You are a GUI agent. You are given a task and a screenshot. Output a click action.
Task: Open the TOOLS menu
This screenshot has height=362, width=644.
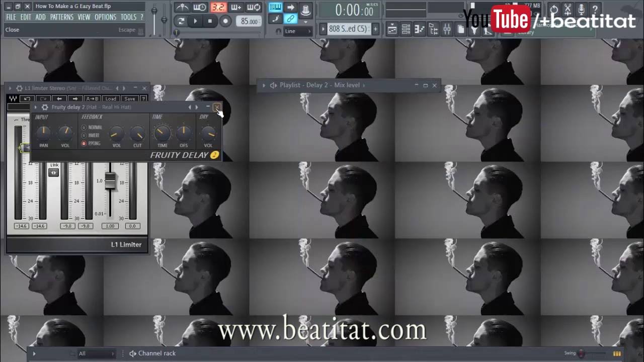[x=128, y=17]
